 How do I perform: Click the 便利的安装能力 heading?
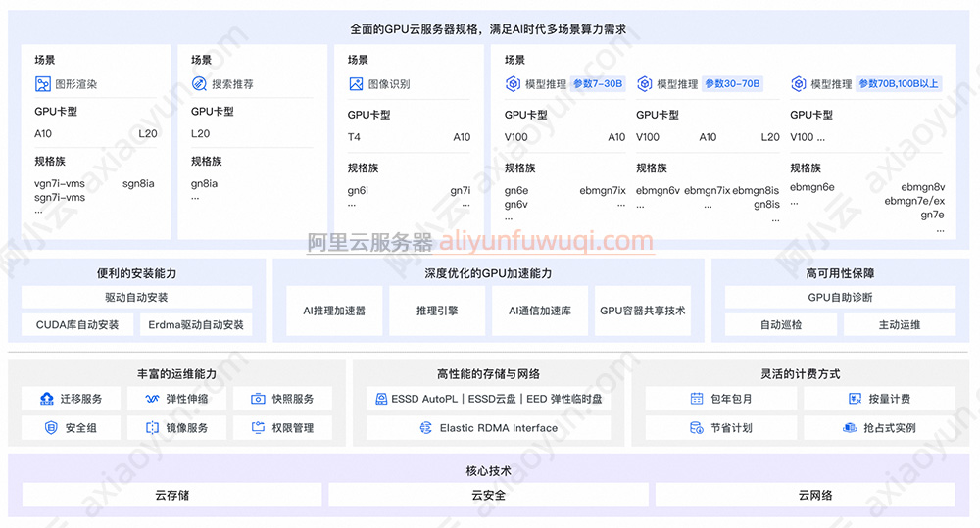coord(137,273)
